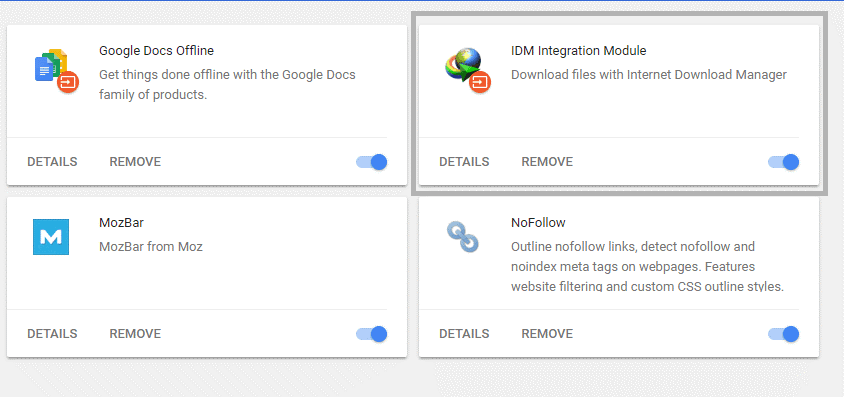REMOVE the IDM Integration Module extension
This screenshot has height=397, width=844.
(547, 162)
